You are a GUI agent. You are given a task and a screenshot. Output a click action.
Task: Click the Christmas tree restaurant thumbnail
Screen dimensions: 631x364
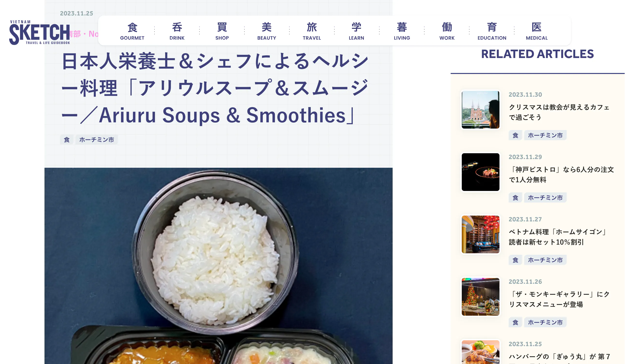click(480, 297)
